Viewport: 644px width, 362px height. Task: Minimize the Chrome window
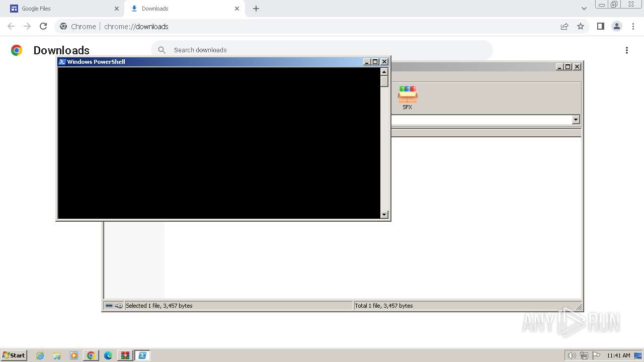point(602,5)
